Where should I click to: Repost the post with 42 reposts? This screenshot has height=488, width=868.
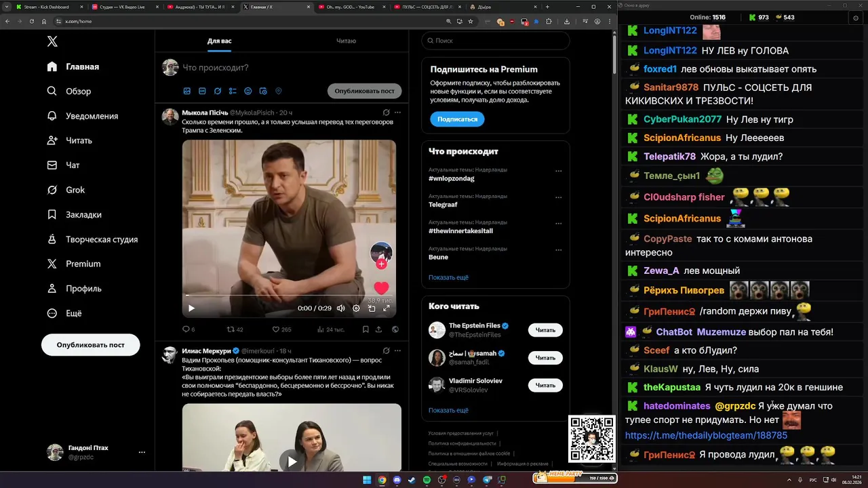pos(235,329)
